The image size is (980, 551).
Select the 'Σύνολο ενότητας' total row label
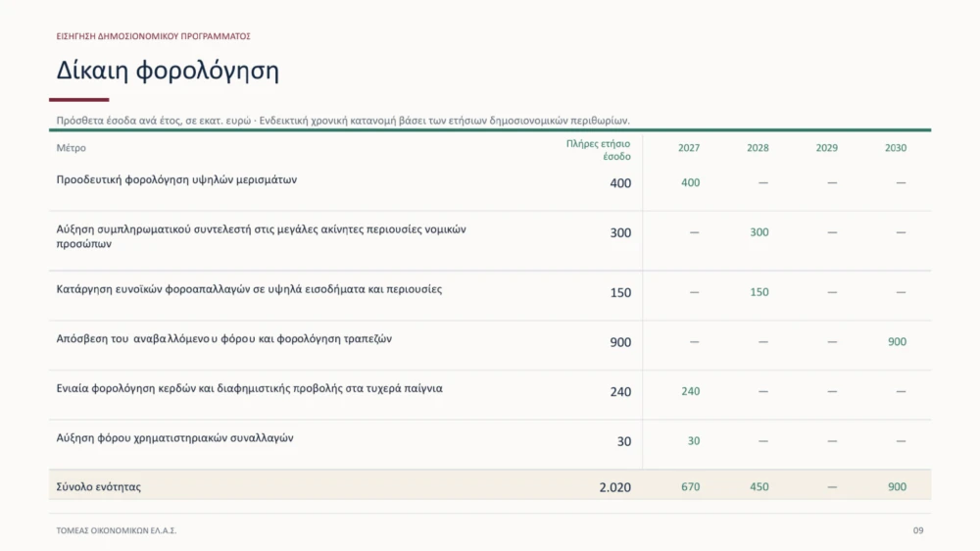(99, 486)
